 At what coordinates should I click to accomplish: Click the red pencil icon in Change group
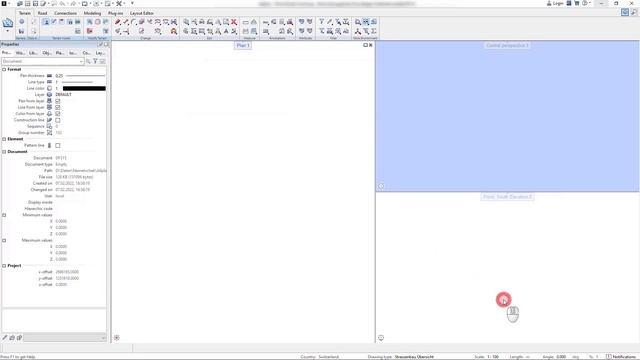click(118, 22)
